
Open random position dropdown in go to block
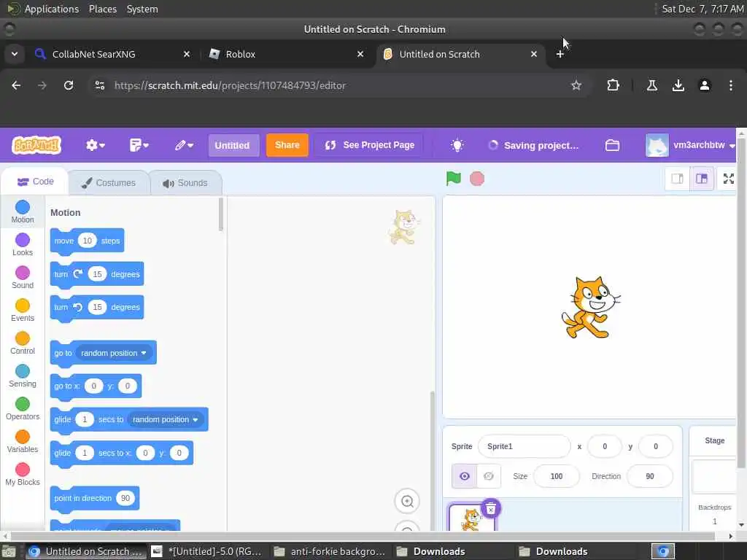[x=114, y=353]
